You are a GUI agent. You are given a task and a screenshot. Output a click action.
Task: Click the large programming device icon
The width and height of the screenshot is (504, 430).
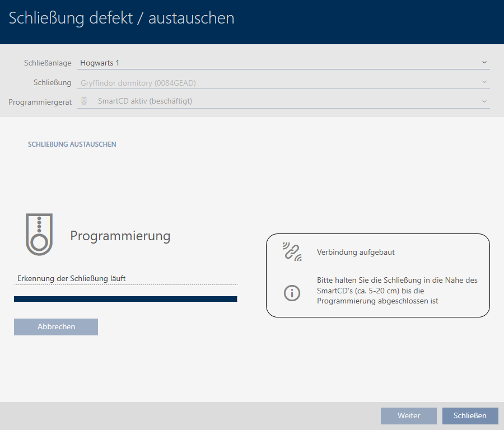pos(39,234)
